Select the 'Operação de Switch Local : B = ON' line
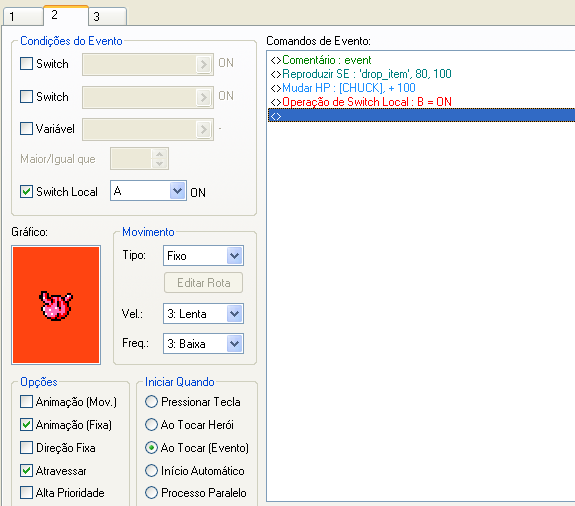Viewport: 575px width, 506px height. [x=421, y=102]
